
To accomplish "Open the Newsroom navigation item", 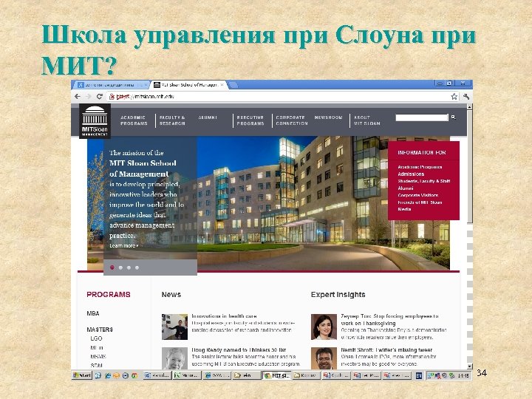I will (328, 117).
